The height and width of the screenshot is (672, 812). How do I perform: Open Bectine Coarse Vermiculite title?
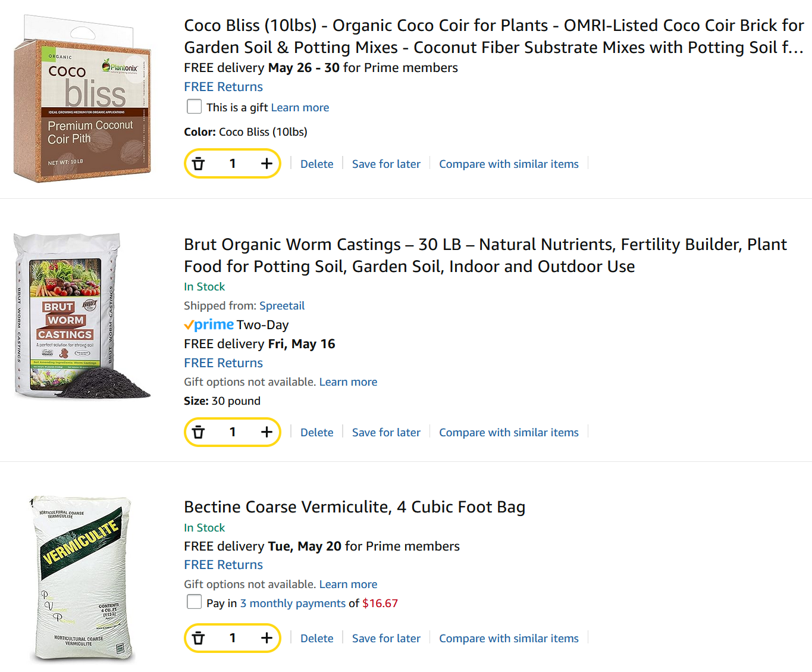(x=355, y=507)
